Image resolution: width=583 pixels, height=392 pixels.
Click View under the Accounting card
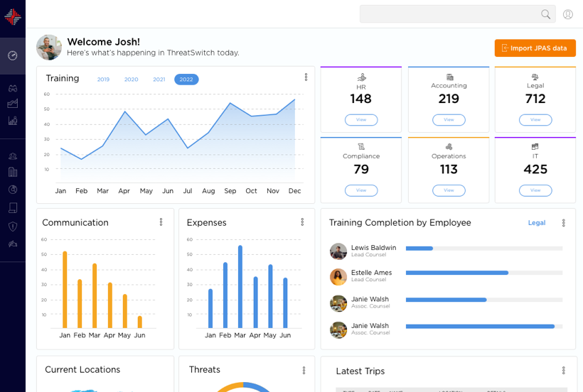[449, 120]
